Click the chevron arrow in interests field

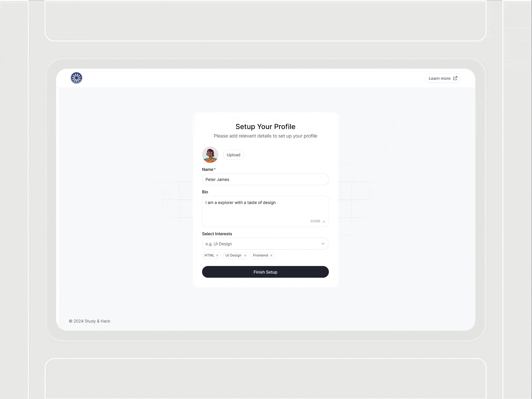tap(323, 243)
